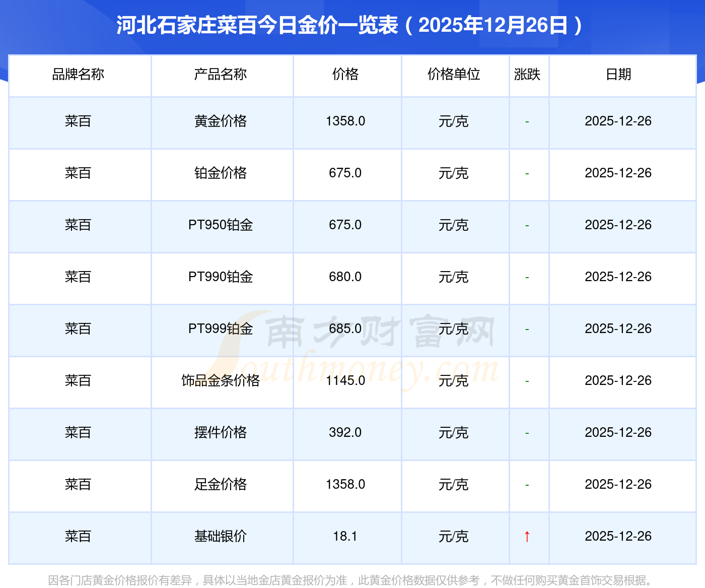
Task: Click the 675.0 price in 铂金价格 row
Action: pyautogui.click(x=345, y=173)
